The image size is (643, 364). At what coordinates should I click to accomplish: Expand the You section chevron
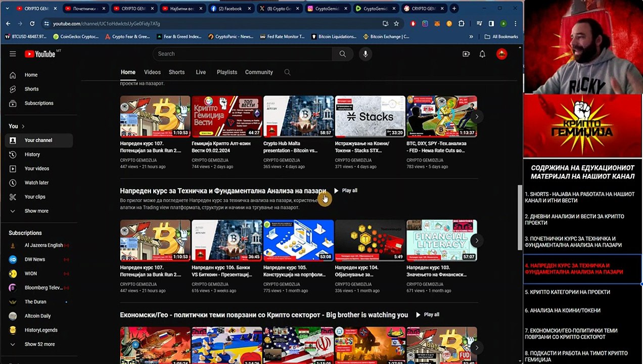point(23,126)
